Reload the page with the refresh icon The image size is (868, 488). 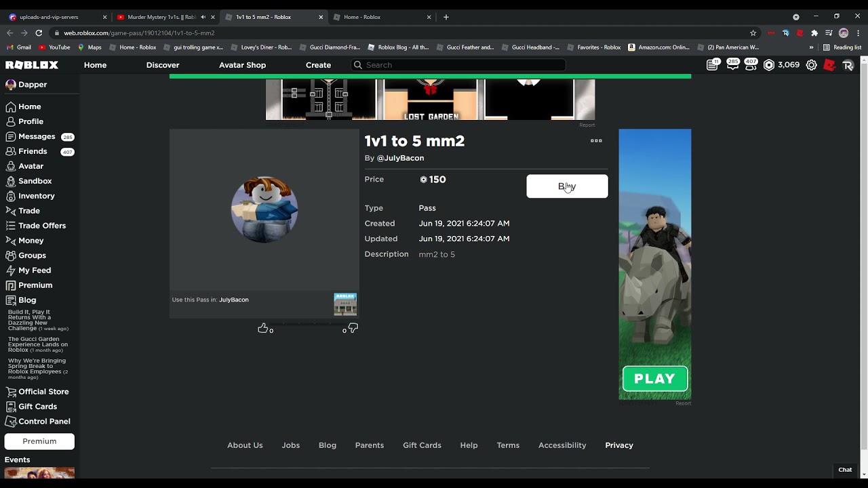[39, 33]
